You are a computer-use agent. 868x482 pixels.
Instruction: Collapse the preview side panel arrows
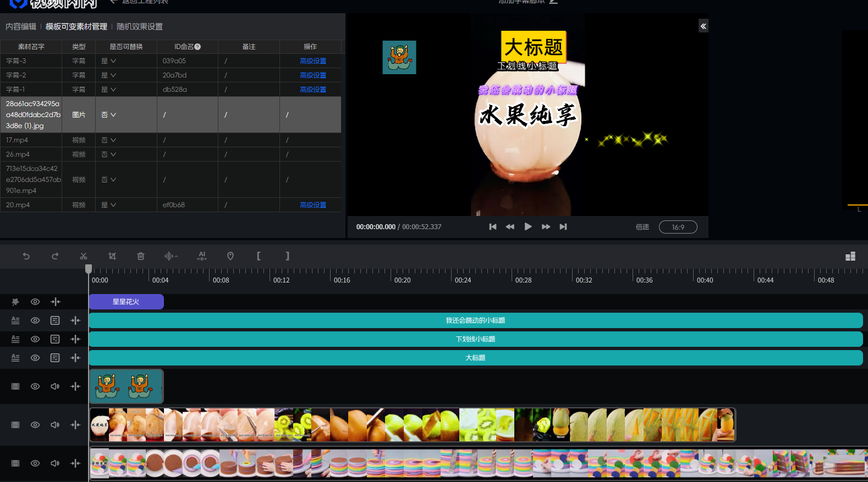[704, 26]
